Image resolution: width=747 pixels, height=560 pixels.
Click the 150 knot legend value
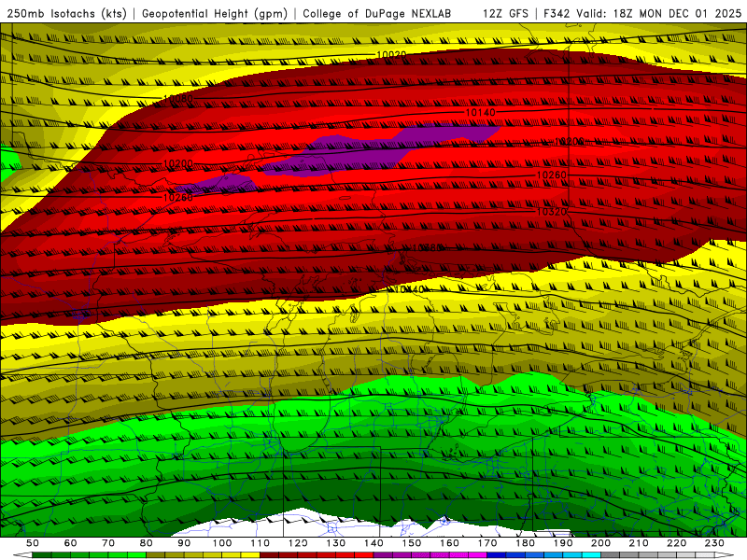[412, 543]
